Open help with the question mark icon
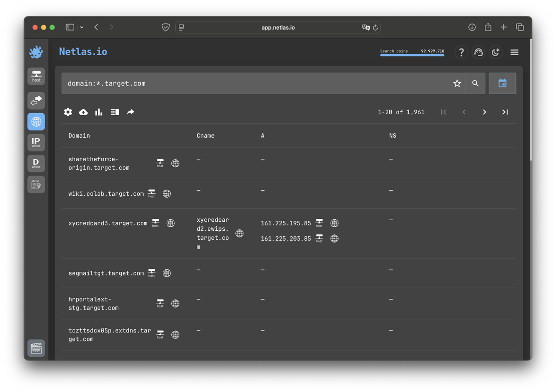This screenshot has height=392, width=556. coord(461,52)
